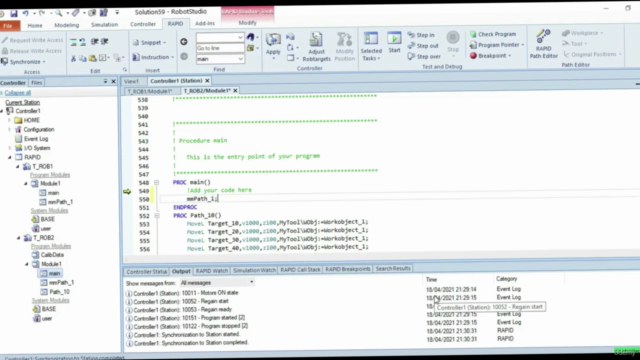The height and width of the screenshot is (360, 640).
Task: Switch to the Files panel tab
Action: point(36,83)
